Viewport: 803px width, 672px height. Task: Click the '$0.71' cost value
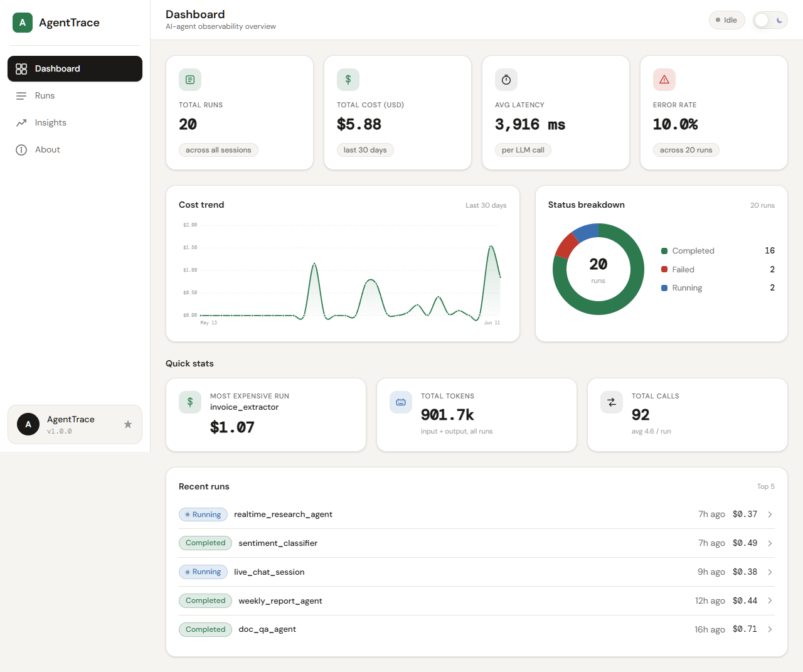pos(745,629)
